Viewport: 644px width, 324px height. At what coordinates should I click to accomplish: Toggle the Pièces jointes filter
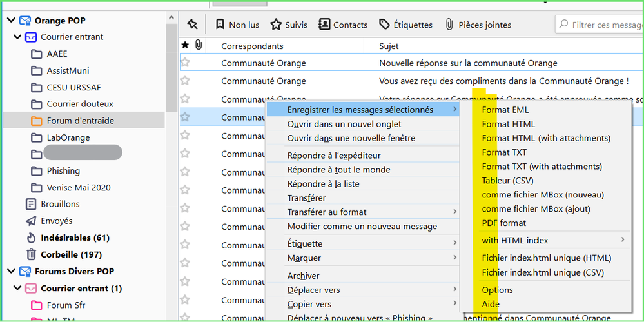pyautogui.click(x=478, y=25)
